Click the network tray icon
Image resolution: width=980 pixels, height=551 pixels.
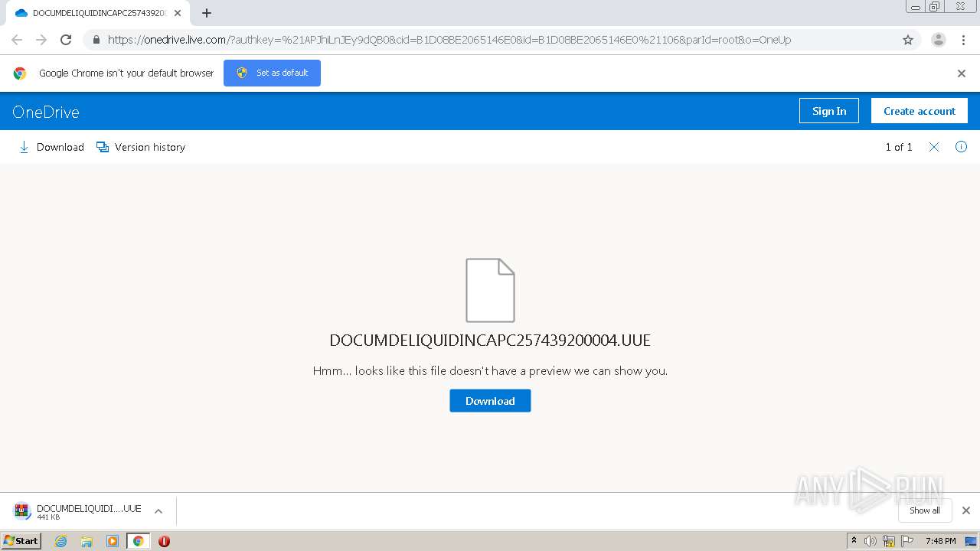[889, 541]
